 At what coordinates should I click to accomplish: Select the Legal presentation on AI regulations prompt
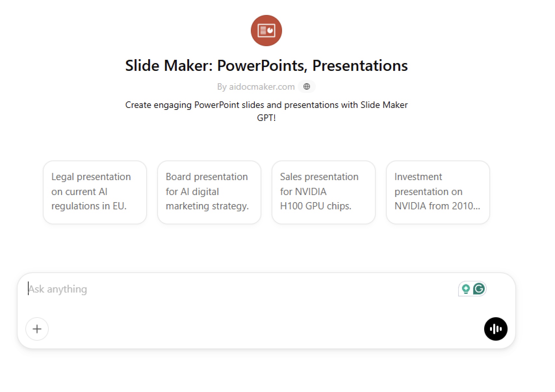coord(95,192)
